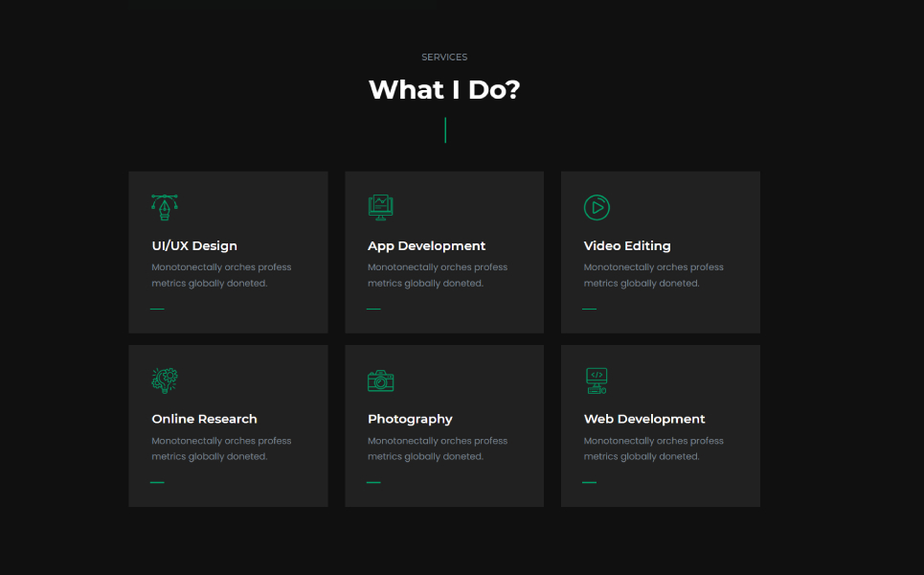
Task: Click the description text under UI/UX Design
Action: 221,275
